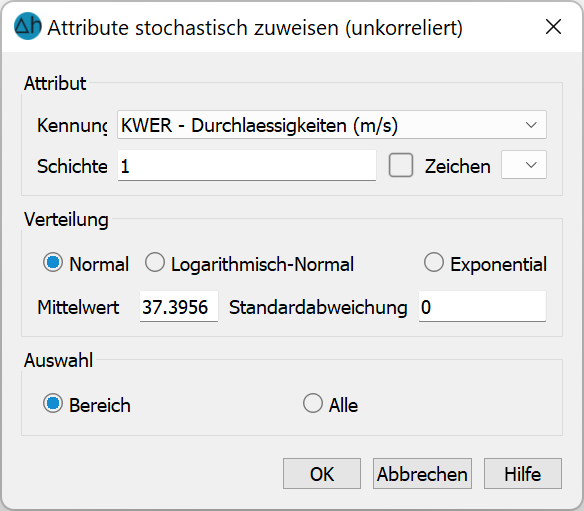Click the Exponential label text
This screenshot has height=511, width=584.
coord(498,264)
